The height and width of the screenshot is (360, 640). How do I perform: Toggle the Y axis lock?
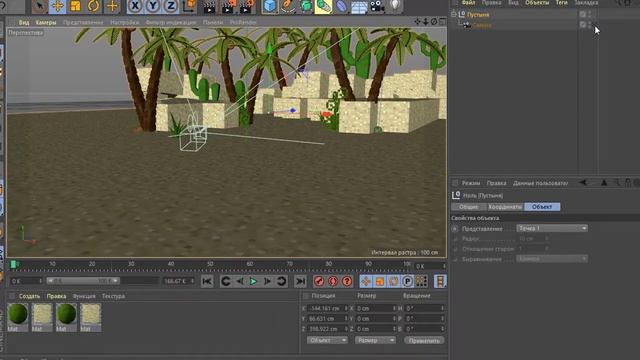(153, 6)
